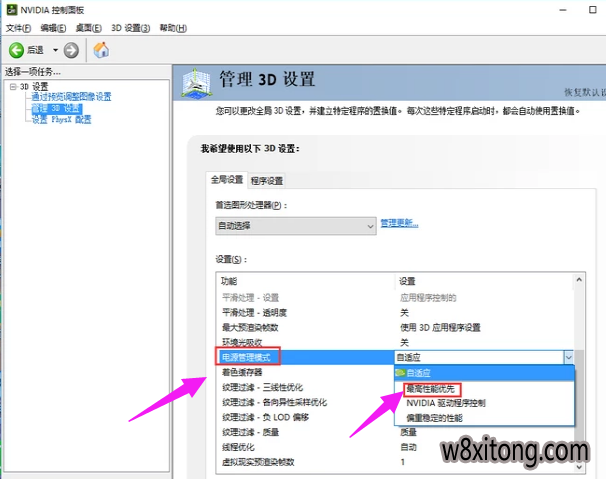Select 通过预览调整图像设置 in tree

click(x=71, y=97)
